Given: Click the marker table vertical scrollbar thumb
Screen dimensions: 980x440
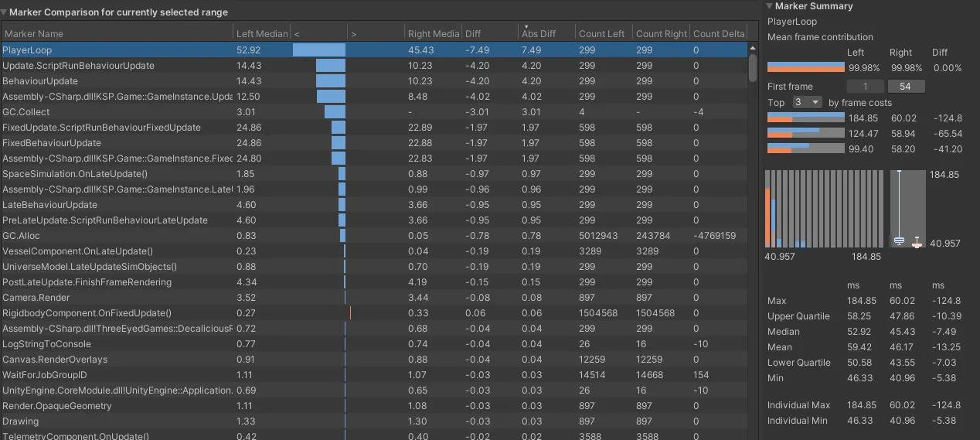Looking at the screenshot, I should point(753,67).
